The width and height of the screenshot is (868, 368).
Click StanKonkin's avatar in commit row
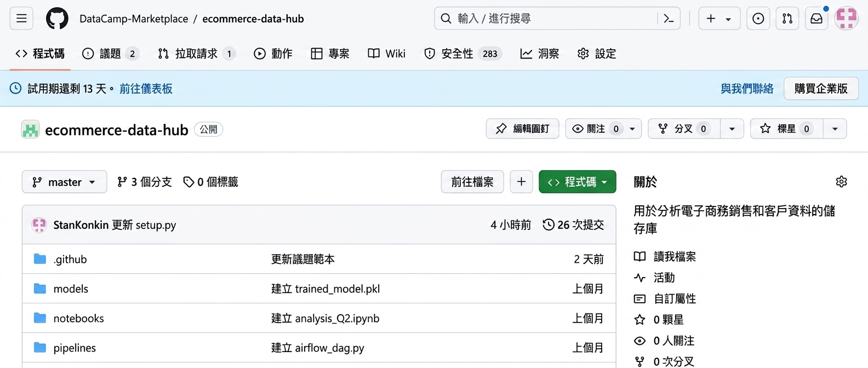[39, 225]
